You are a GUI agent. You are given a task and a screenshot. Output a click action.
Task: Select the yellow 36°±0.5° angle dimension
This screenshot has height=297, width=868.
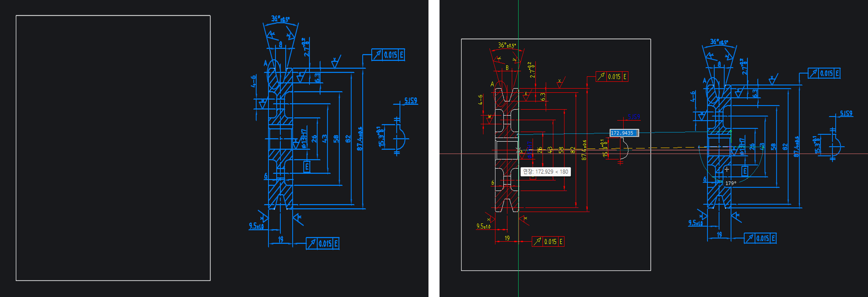tap(507, 45)
